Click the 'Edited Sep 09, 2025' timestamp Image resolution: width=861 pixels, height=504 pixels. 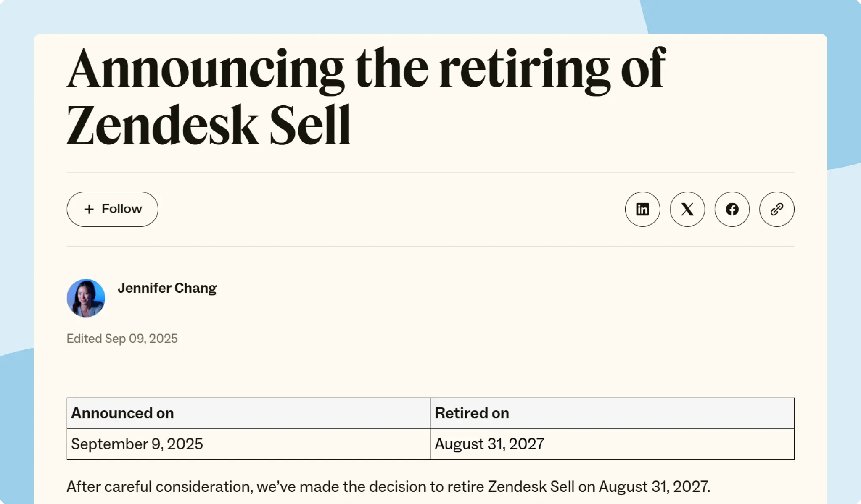click(122, 339)
